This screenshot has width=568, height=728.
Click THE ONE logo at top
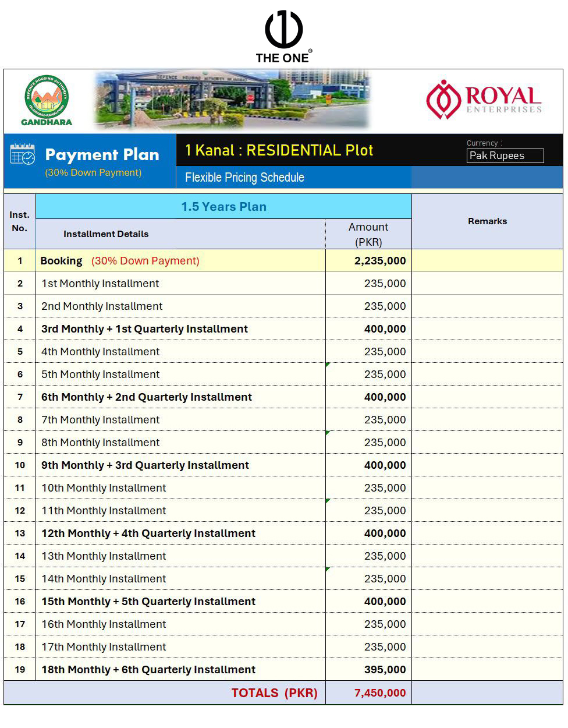[x=283, y=37]
